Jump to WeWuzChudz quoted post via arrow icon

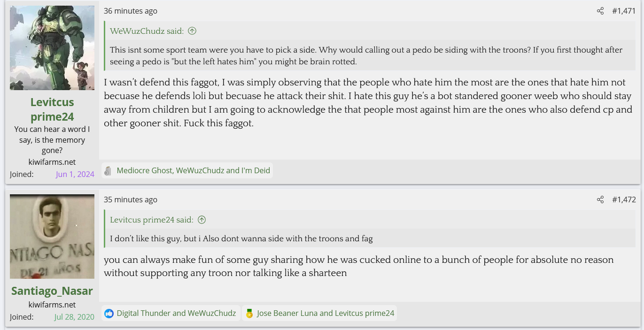coord(192,31)
